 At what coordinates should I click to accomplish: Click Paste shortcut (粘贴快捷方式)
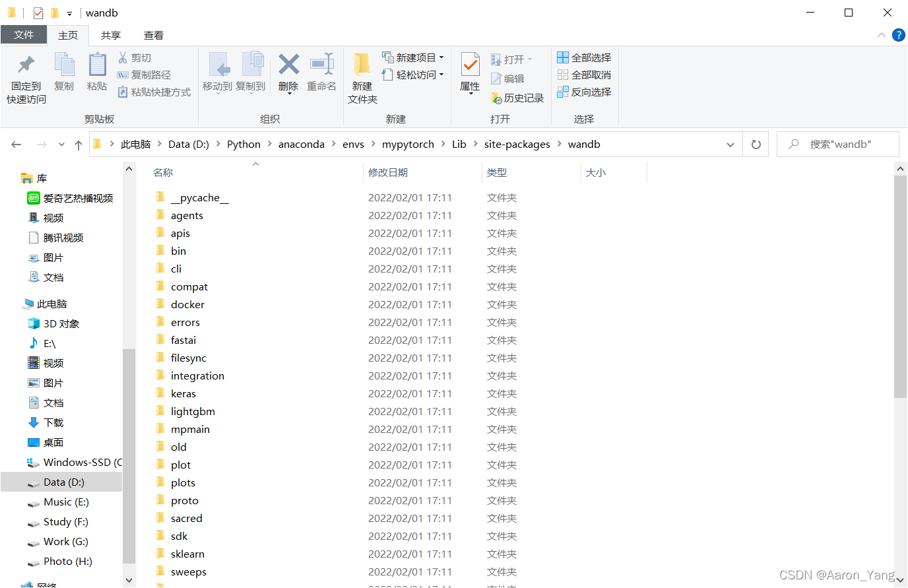click(154, 92)
